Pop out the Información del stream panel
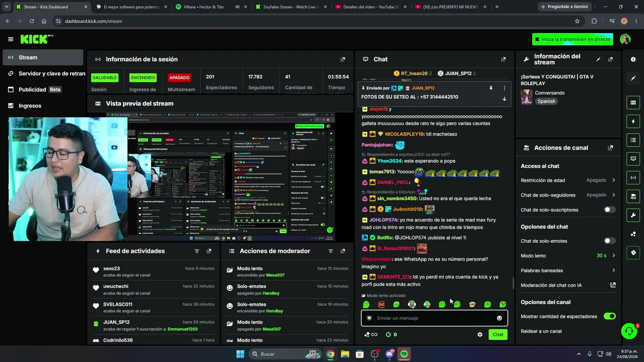Viewport: 644px width, 362px height. click(x=610, y=59)
